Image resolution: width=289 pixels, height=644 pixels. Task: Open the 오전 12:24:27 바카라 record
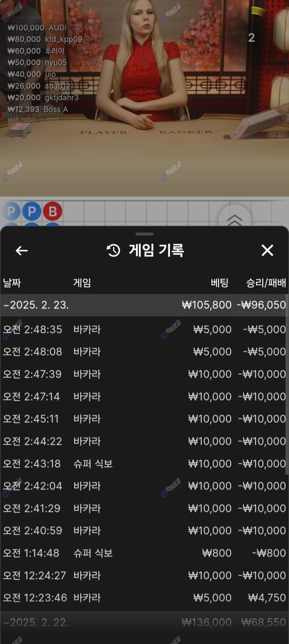[144, 576]
